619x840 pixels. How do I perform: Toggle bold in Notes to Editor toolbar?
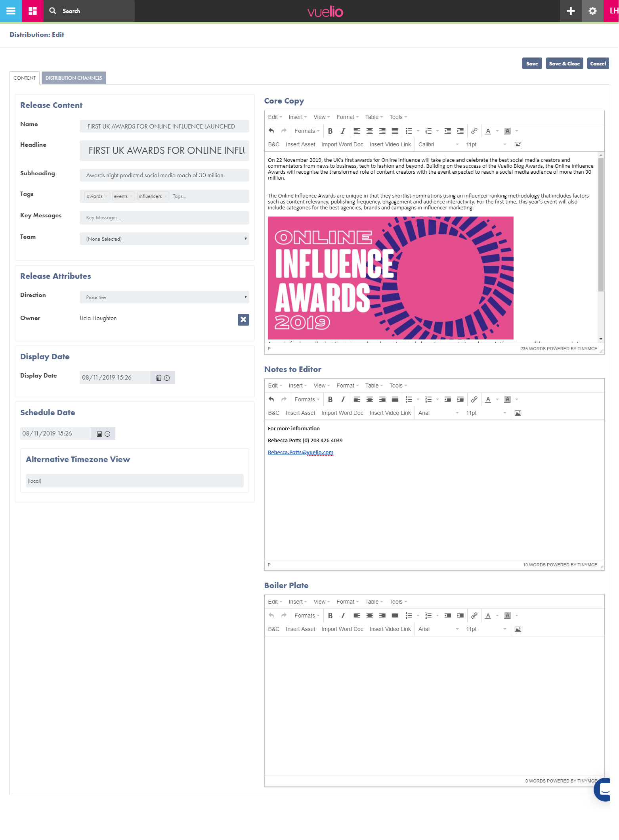point(330,399)
